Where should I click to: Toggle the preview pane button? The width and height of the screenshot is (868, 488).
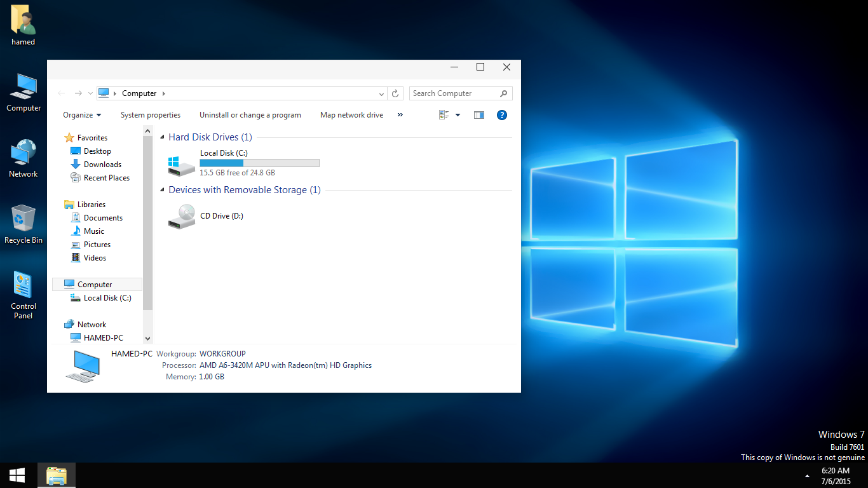pos(479,115)
